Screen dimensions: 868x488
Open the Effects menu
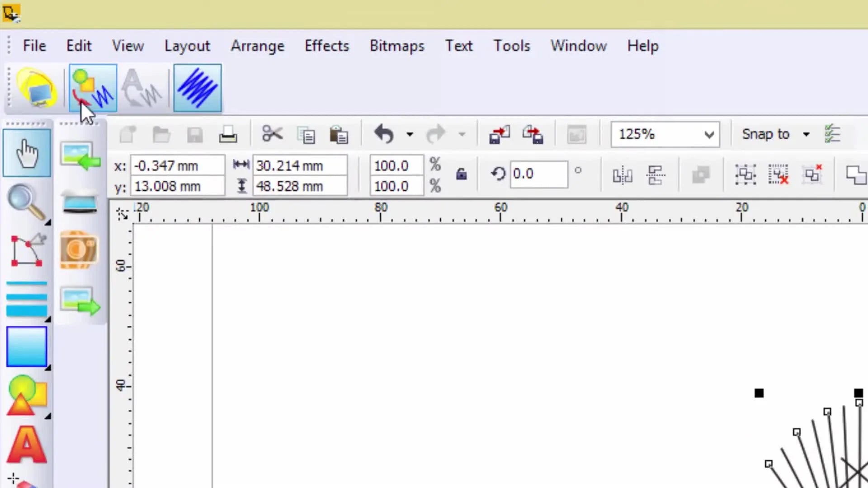point(327,46)
